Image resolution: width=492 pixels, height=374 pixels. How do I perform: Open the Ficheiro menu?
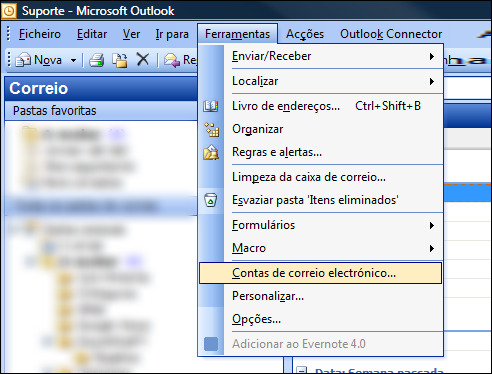point(39,34)
